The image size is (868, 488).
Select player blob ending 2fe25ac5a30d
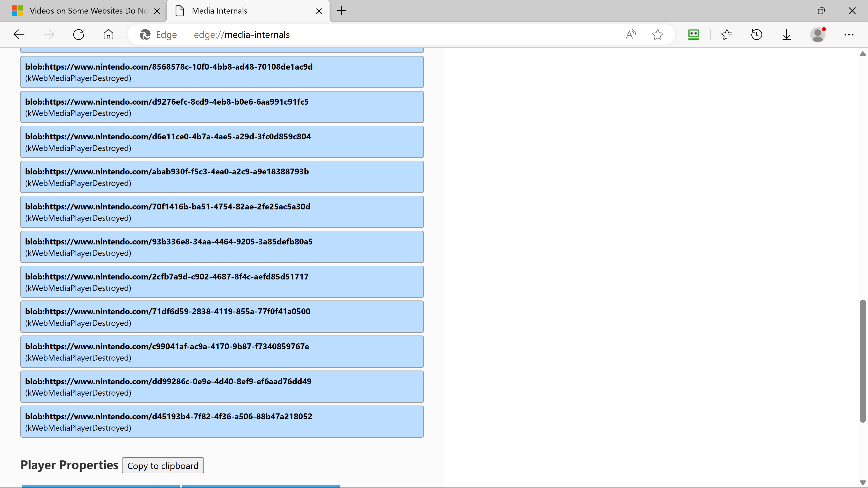[x=222, y=212]
